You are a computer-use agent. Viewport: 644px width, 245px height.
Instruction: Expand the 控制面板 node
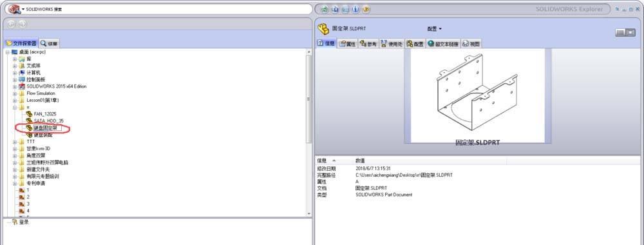click(x=15, y=80)
